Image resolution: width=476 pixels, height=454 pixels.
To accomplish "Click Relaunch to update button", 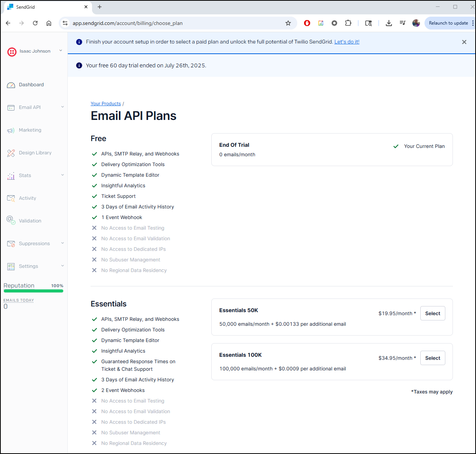I will point(448,23).
